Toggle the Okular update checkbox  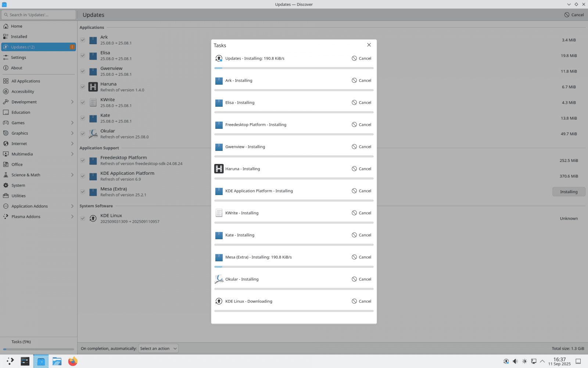(83, 134)
